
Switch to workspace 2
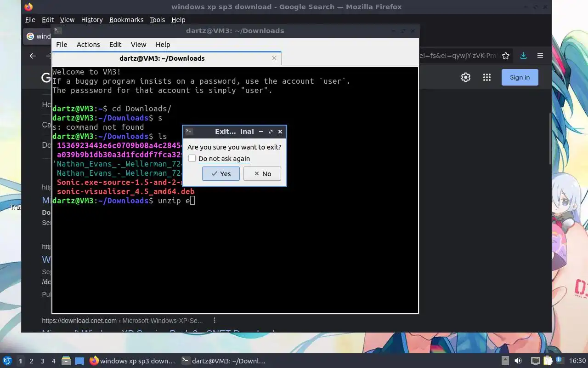pyautogui.click(x=32, y=361)
